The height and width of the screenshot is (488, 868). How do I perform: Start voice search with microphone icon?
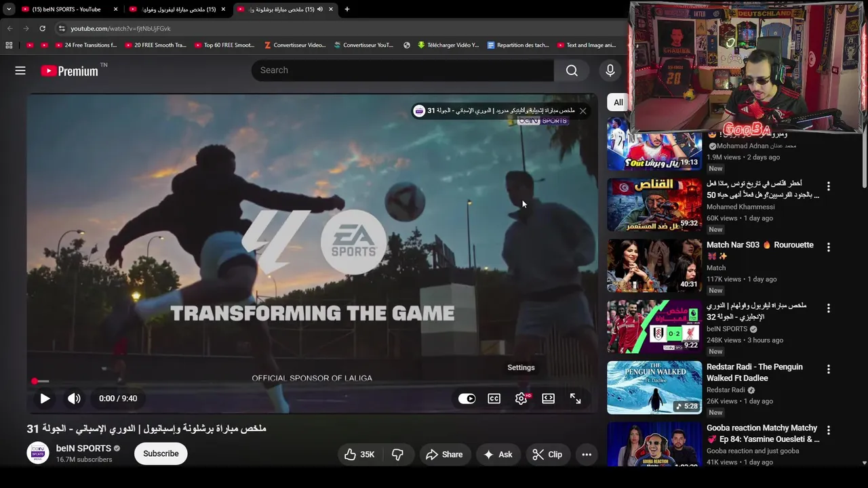(610, 70)
